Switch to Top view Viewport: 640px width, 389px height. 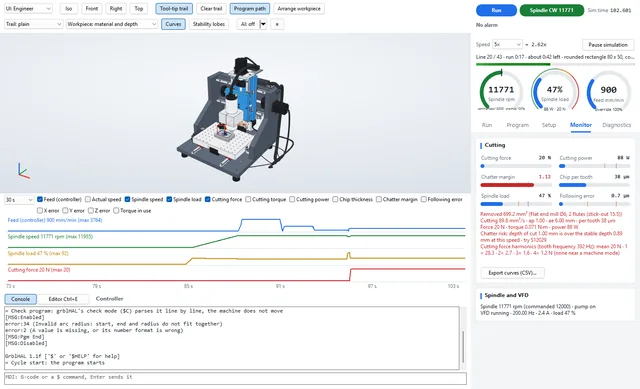(139, 9)
